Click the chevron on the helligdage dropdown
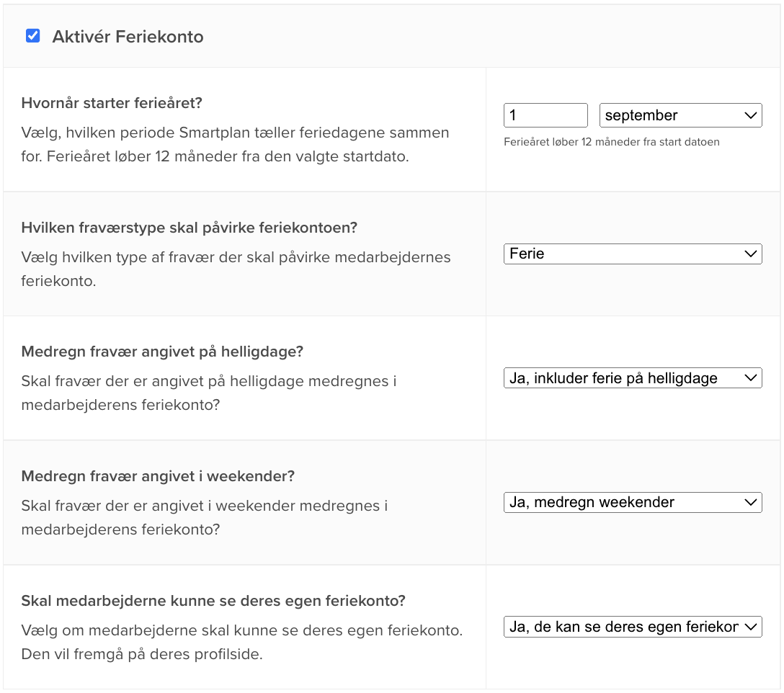784x693 pixels. [x=749, y=377]
